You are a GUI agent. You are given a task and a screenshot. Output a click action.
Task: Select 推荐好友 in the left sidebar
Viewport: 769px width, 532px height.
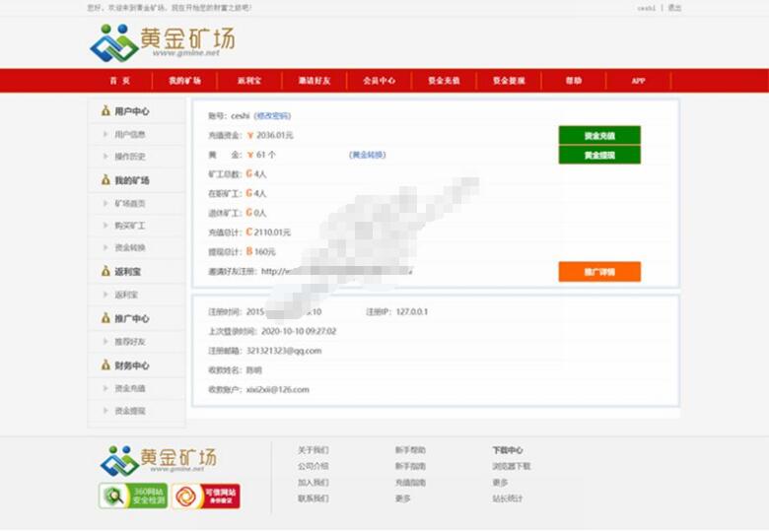pyautogui.click(x=130, y=342)
